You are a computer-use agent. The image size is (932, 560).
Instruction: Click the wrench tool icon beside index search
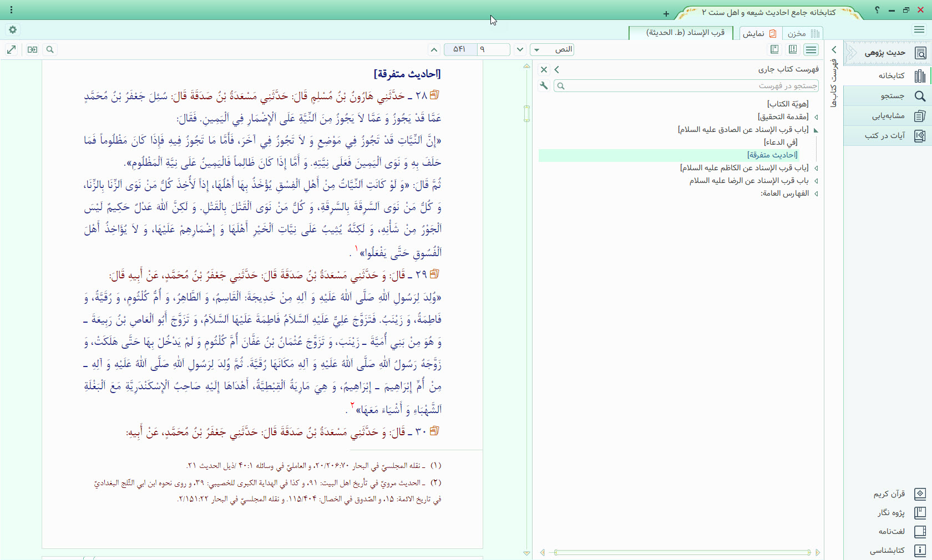click(544, 86)
